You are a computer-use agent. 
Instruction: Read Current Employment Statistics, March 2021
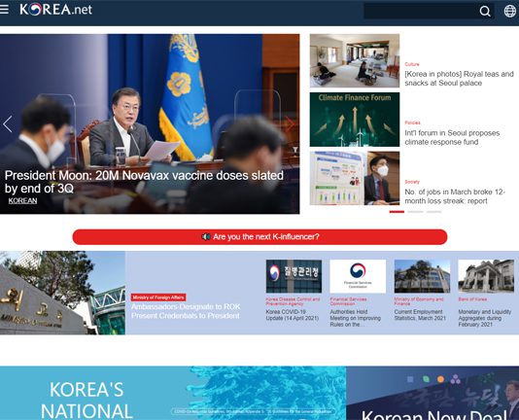point(420,315)
